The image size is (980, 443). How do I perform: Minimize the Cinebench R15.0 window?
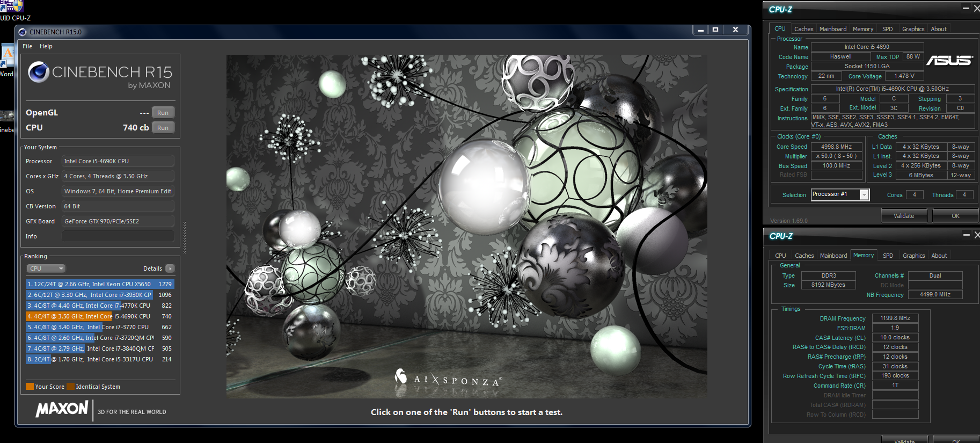(x=700, y=30)
